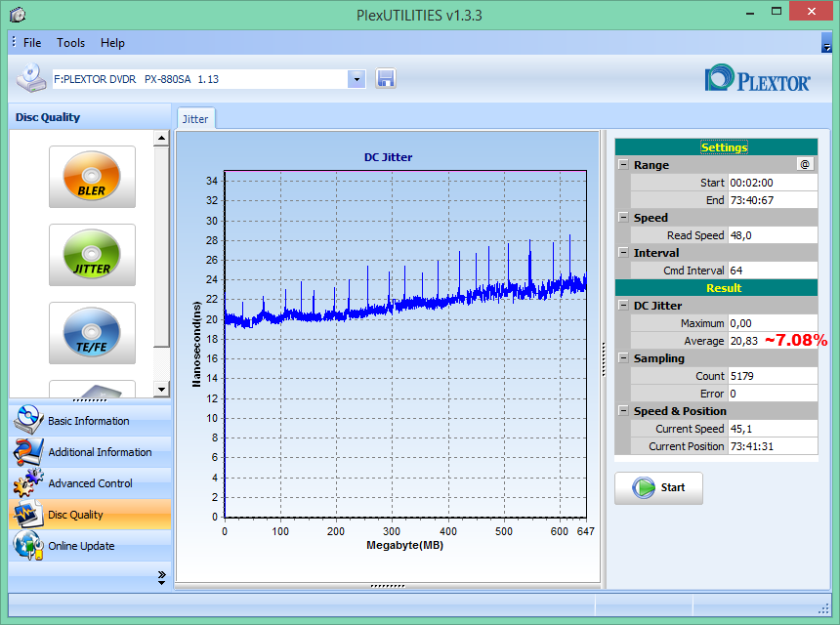Click the test list scrollbar thumb
This screenshot has width=840, height=625.
(x=161, y=247)
